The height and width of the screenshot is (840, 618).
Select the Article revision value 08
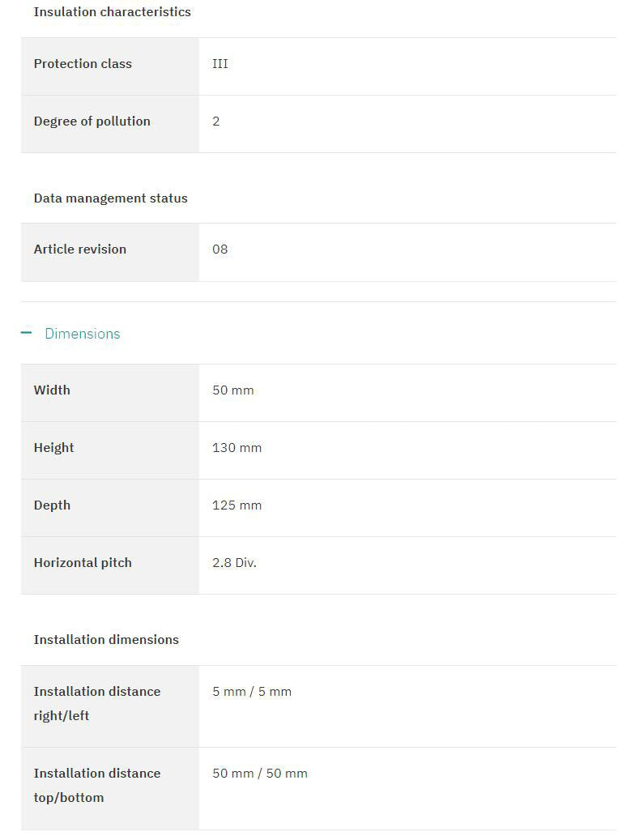(220, 249)
